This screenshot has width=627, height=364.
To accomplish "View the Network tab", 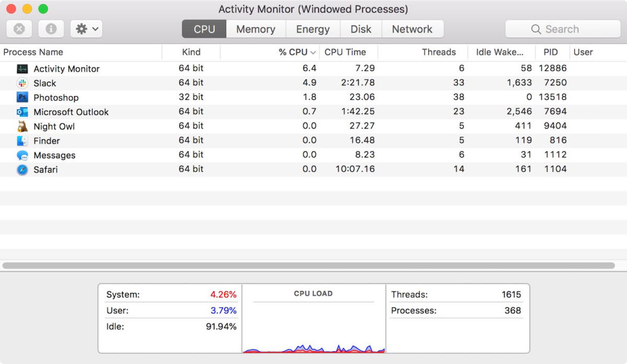I will click(x=412, y=29).
